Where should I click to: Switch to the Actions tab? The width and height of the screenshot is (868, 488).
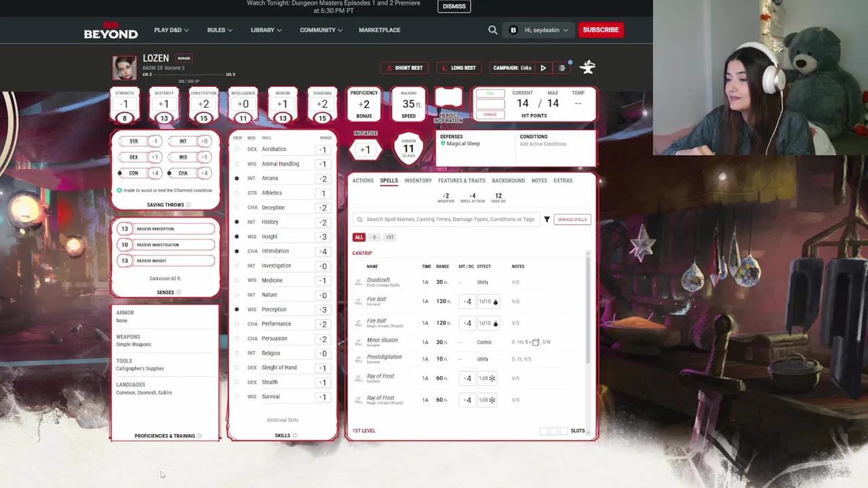click(363, 181)
